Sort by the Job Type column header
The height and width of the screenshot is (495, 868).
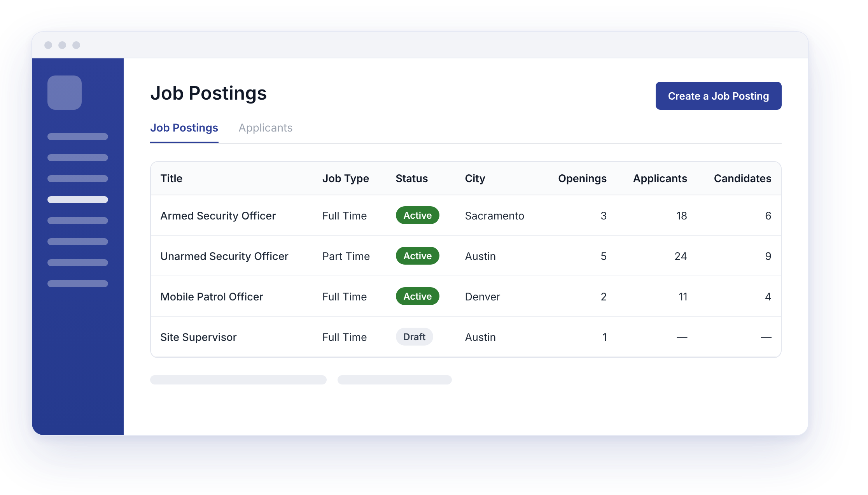pyautogui.click(x=346, y=178)
